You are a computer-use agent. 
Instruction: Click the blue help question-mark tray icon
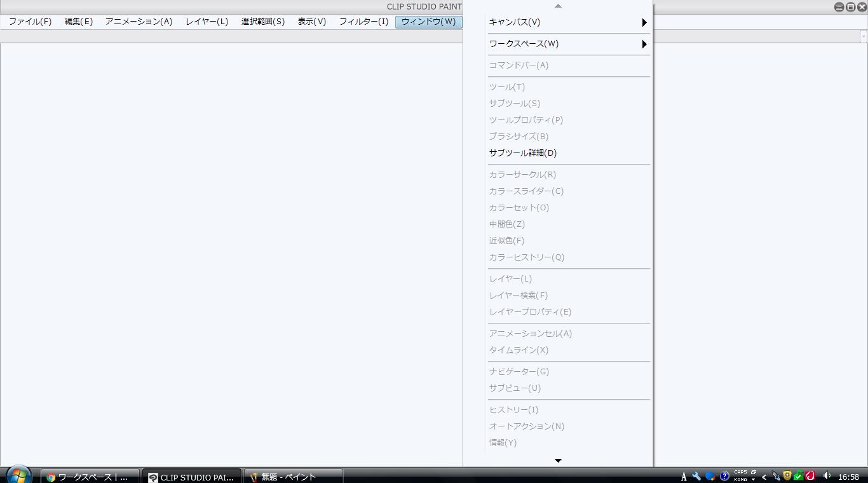(x=724, y=476)
